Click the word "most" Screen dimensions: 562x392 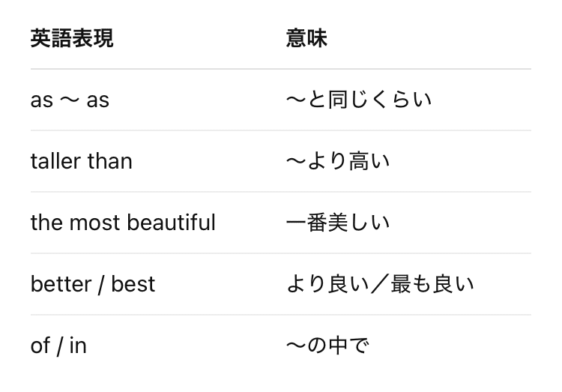[x=100, y=223]
